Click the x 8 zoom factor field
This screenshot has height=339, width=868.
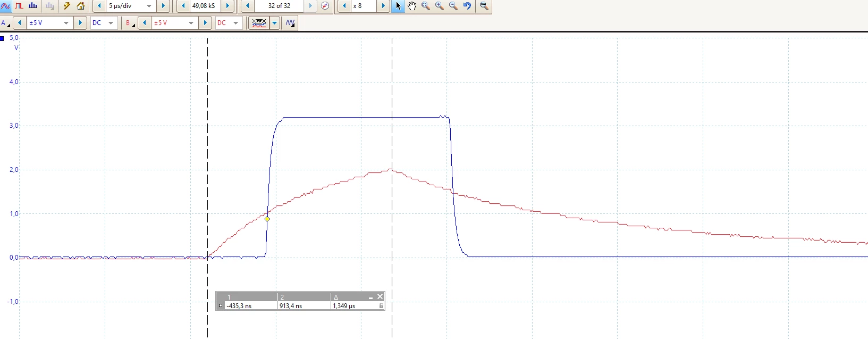point(363,6)
